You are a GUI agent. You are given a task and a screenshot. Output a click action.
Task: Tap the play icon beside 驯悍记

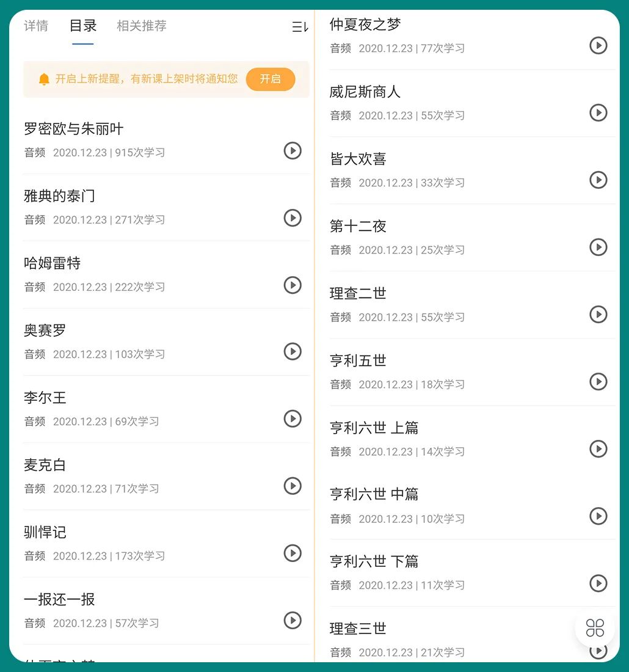[293, 553]
